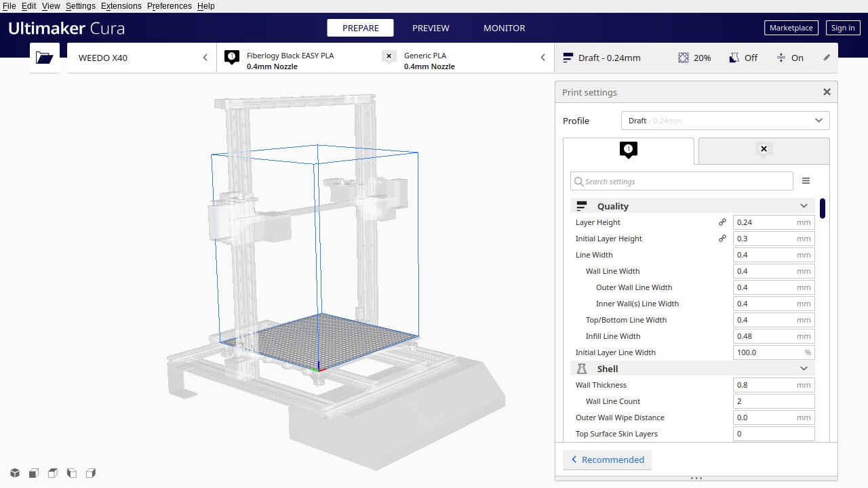This screenshot has width=868, height=488.
Task: Edit Top Surface Skin Layers value
Action: 774,434
